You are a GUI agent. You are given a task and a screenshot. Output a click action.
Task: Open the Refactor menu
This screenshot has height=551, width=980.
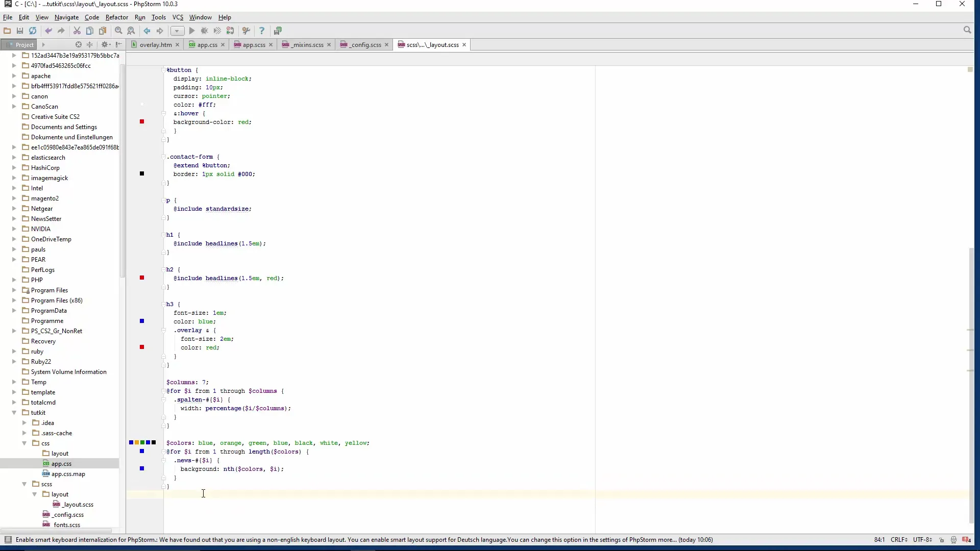pyautogui.click(x=116, y=17)
